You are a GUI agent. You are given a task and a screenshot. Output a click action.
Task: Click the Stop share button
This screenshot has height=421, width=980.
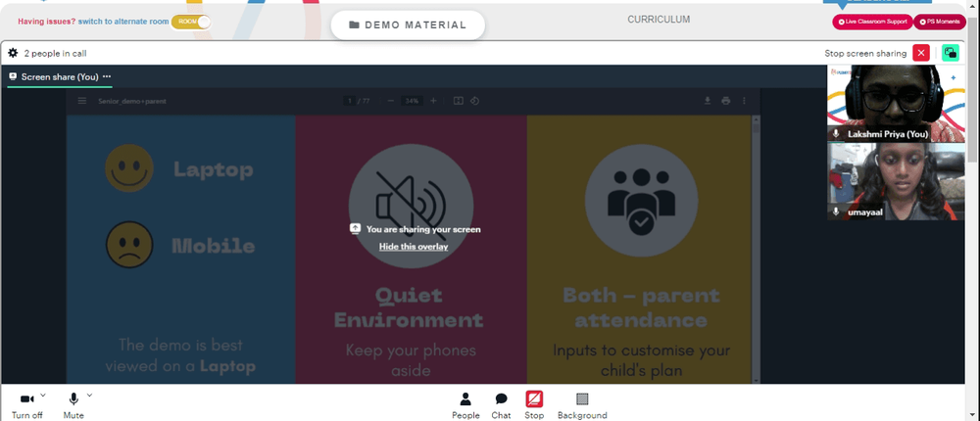click(x=534, y=405)
